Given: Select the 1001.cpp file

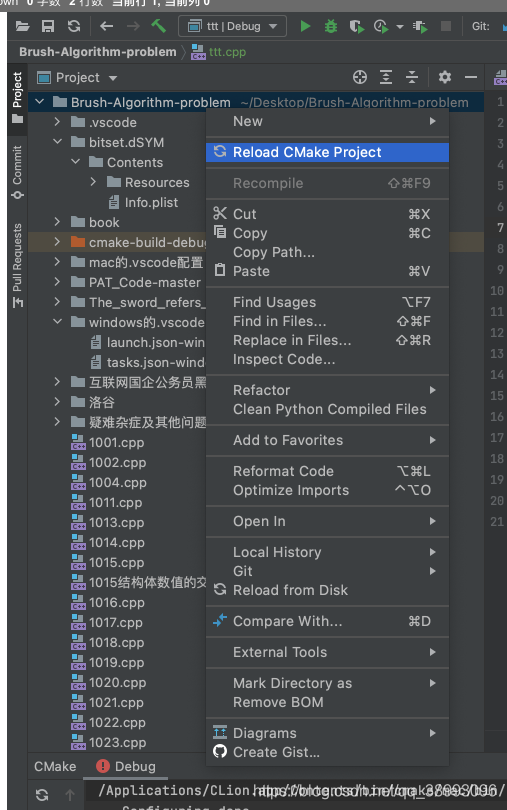Looking at the screenshot, I should coord(107,443).
